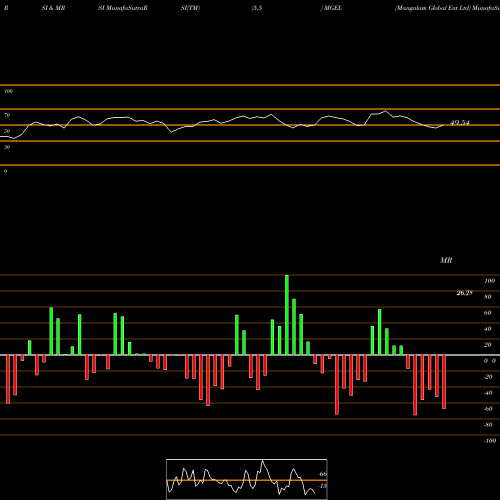Open the mini RSI thumbnail chart at bottom
500x500 pixels.
[x=247, y=479]
